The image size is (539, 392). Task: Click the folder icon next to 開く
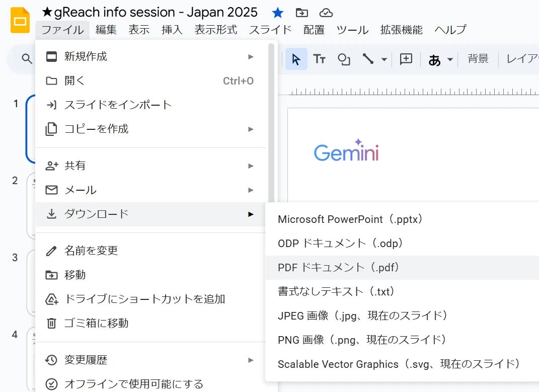[51, 81]
